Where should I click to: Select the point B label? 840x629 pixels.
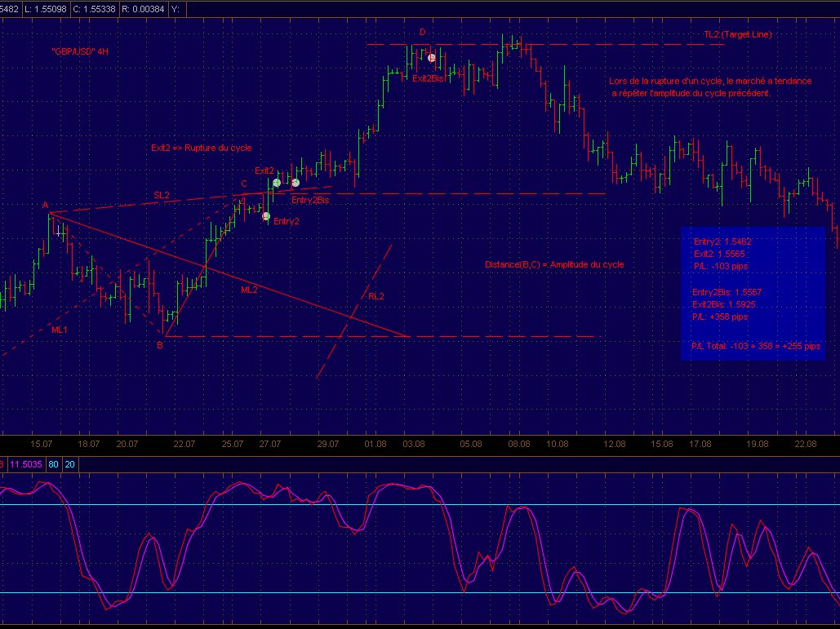coord(160,345)
